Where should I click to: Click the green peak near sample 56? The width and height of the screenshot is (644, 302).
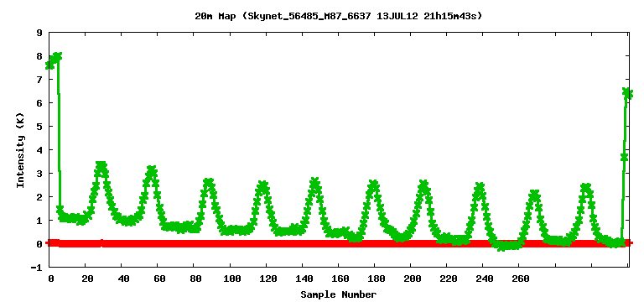coord(152,170)
